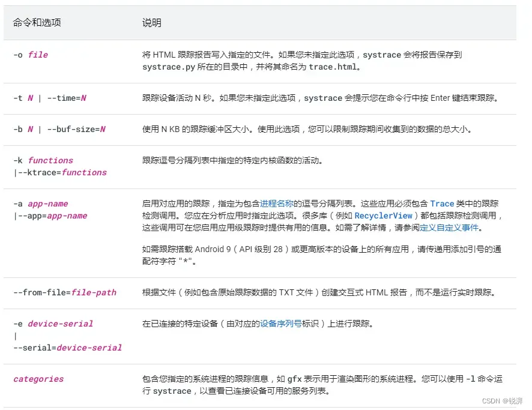Open the Trace class documentation link
The height and width of the screenshot is (410, 532).
point(443,203)
